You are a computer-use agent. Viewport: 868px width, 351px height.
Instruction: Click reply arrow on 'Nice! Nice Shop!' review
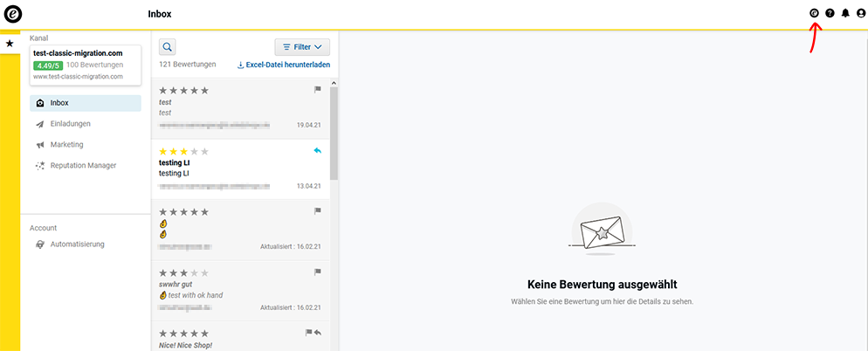coord(317,333)
